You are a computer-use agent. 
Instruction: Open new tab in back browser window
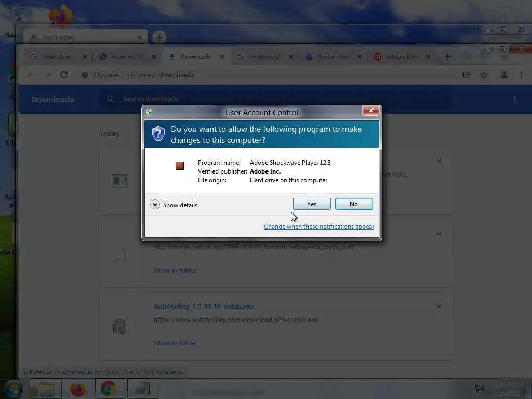tap(159, 37)
